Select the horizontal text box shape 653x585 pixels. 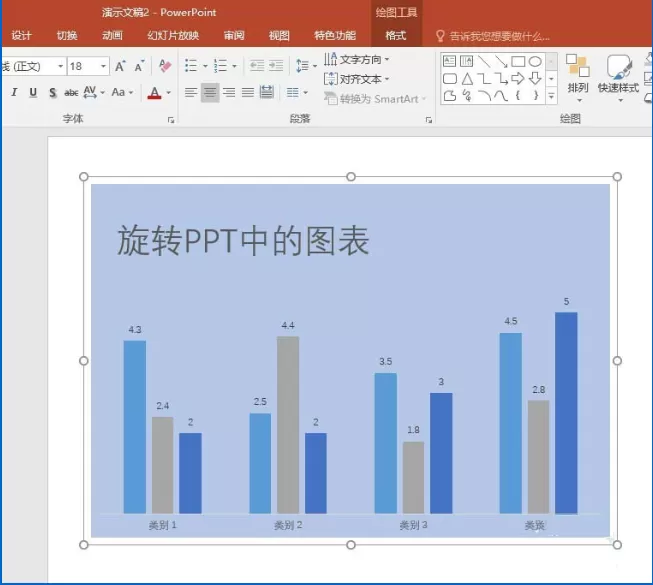click(x=449, y=61)
